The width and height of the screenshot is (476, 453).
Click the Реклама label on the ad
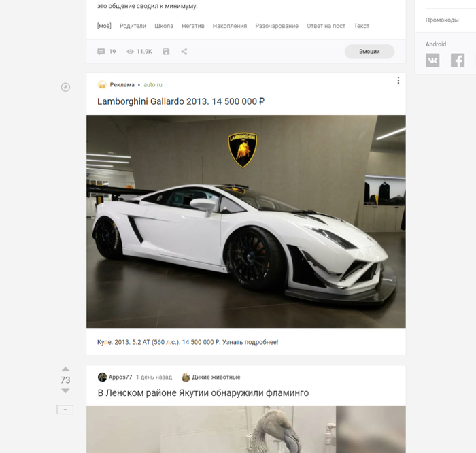point(122,85)
